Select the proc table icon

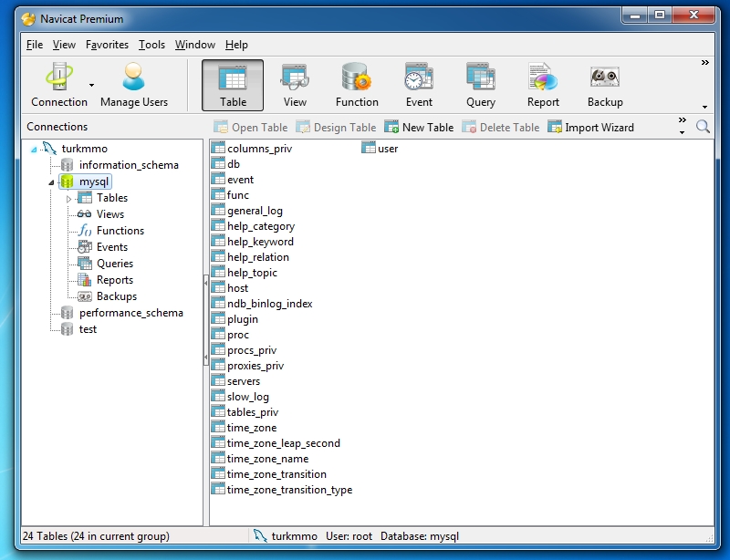pyautogui.click(x=218, y=334)
